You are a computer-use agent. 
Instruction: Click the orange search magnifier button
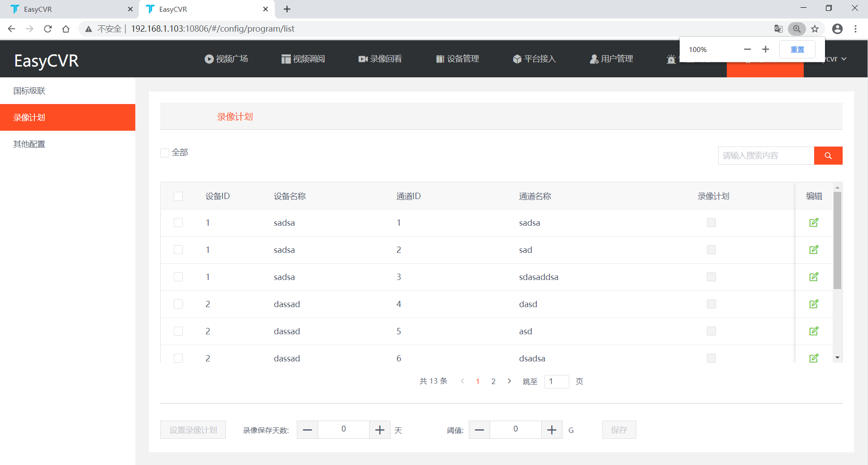[x=828, y=156]
